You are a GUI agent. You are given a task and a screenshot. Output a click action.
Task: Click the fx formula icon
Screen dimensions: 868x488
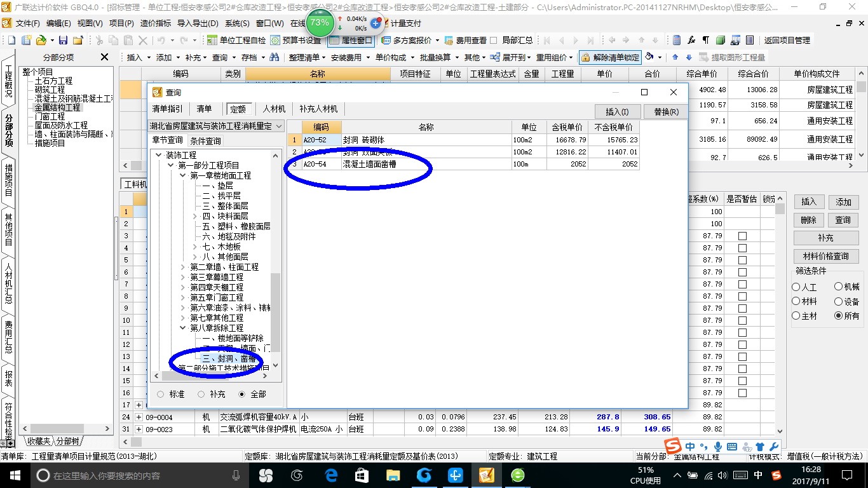coord(692,40)
